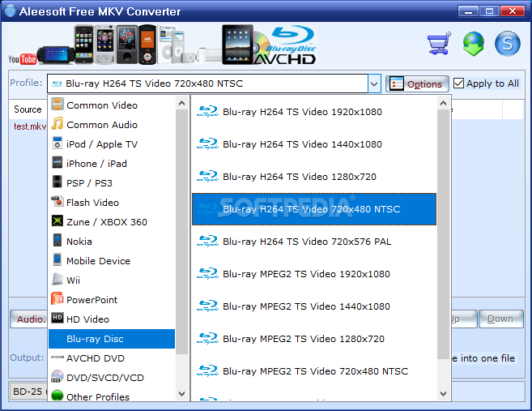Click the Source column header

(28, 109)
